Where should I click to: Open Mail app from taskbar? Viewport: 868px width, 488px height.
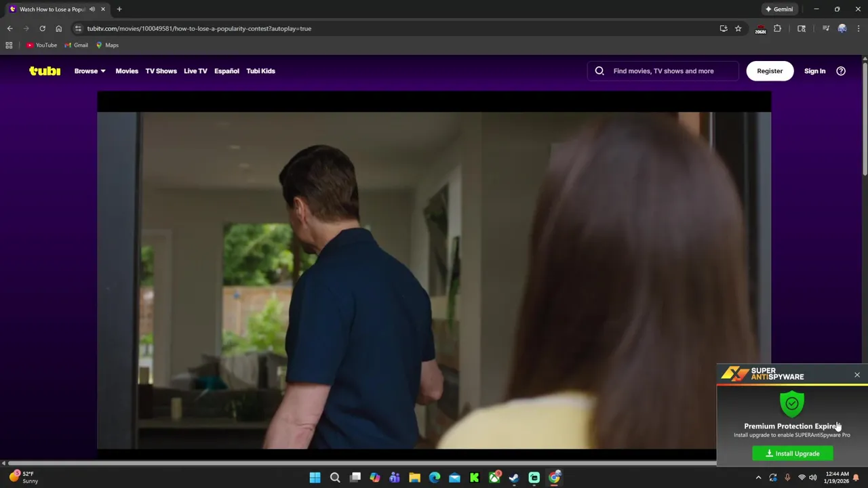(x=454, y=478)
